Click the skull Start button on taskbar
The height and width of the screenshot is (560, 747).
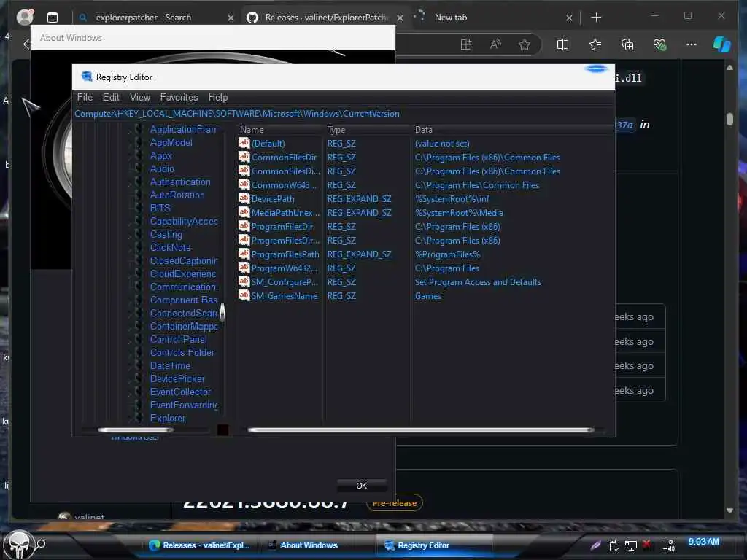(19, 544)
